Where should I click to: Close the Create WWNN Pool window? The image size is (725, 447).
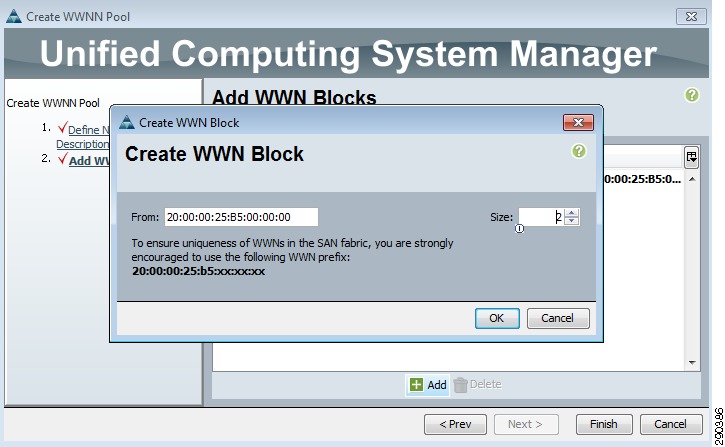click(691, 16)
